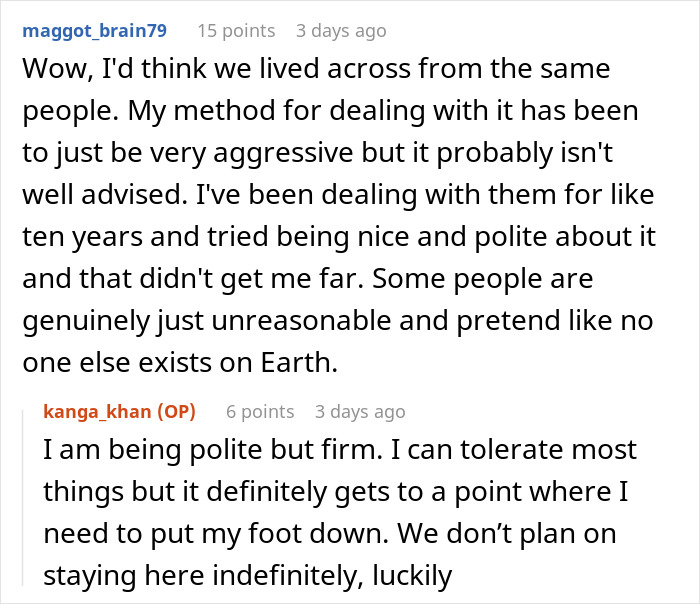
Task: Click the word 'definitely' in OP's reply
Action: coord(266,492)
